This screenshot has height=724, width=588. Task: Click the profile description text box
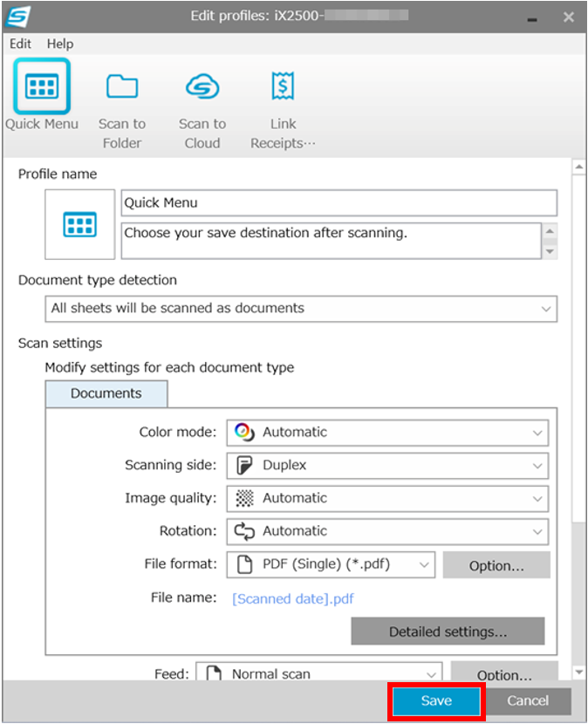pyautogui.click(x=332, y=241)
